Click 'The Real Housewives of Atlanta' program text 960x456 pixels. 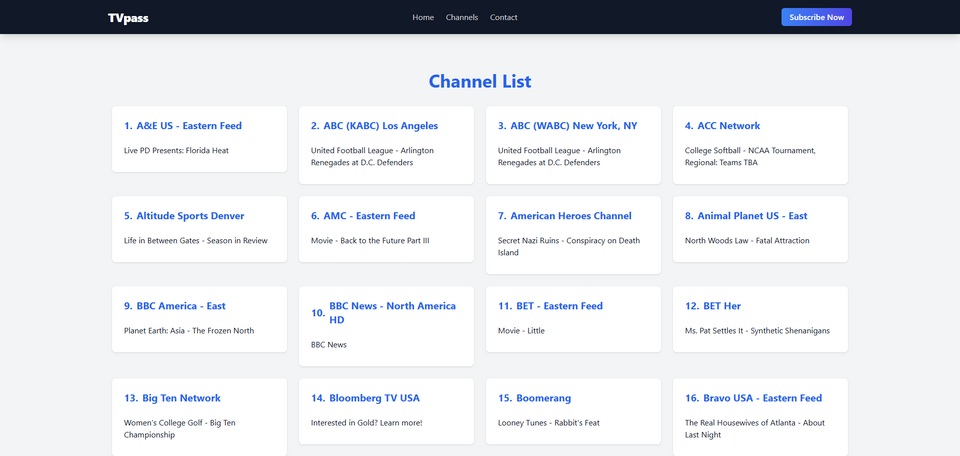(755, 429)
